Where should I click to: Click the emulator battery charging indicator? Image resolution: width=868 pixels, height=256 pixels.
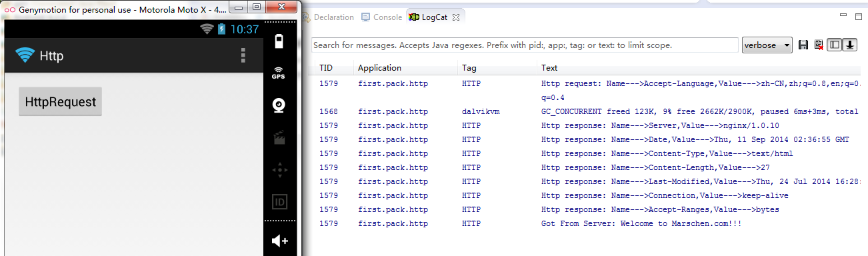coord(221,29)
